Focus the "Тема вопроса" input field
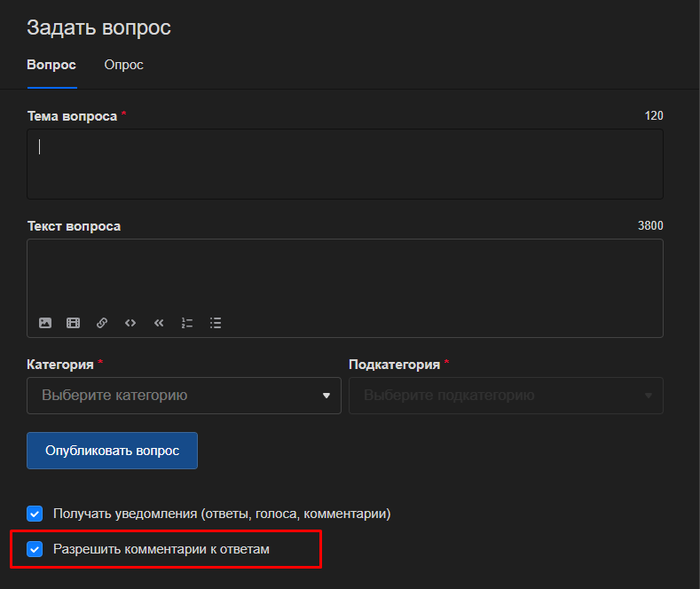Screen dimensions: 700x589 (345, 164)
